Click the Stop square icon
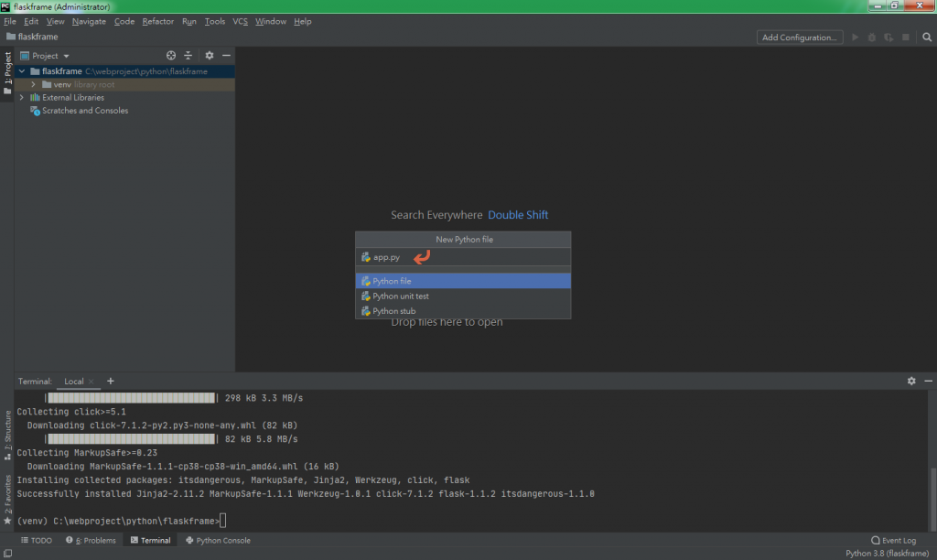The width and height of the screenshot is (937, 560). click(905, 37)
